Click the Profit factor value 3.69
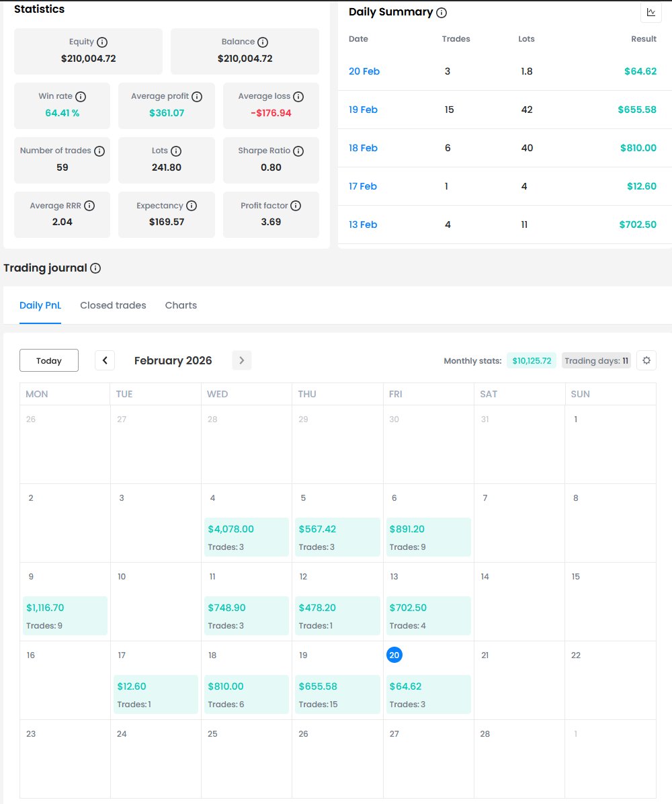 (x=271, y=222)
